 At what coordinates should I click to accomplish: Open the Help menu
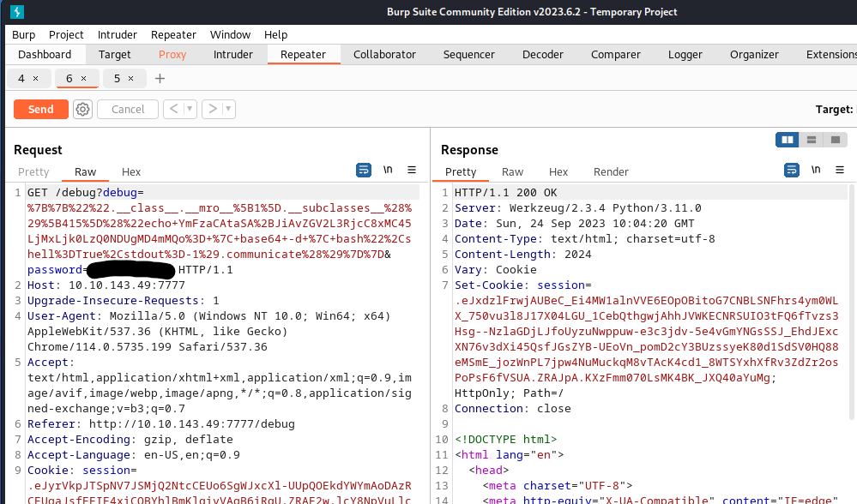275,35
